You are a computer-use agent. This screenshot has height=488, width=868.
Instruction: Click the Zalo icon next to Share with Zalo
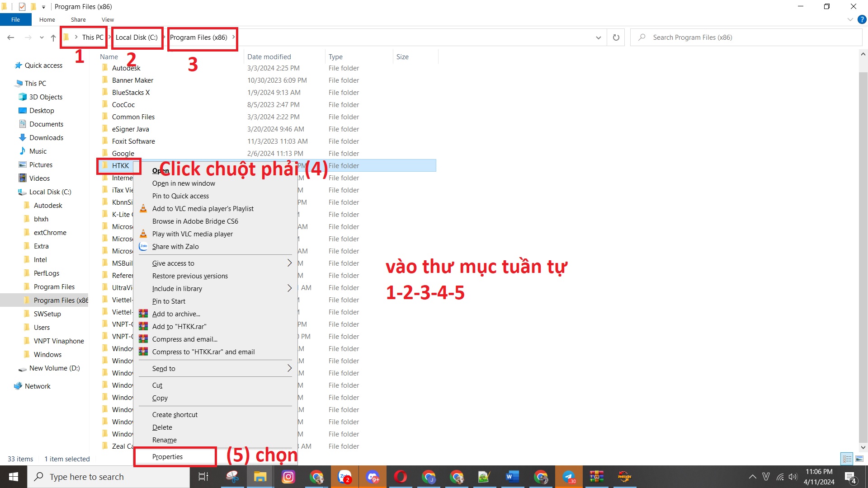point(143,246)
